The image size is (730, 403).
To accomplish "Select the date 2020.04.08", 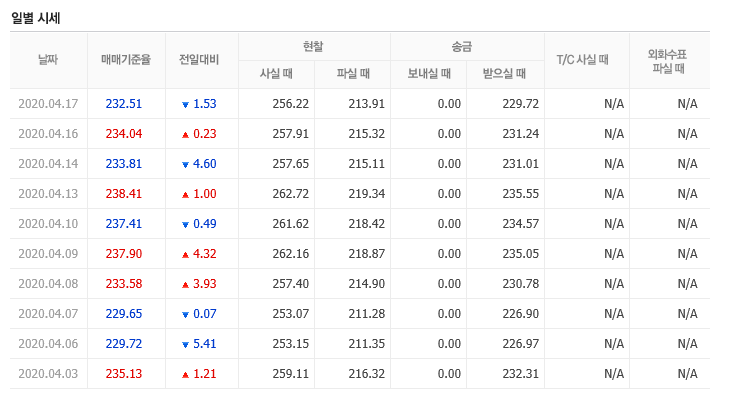I will click(x=48, y=284).
